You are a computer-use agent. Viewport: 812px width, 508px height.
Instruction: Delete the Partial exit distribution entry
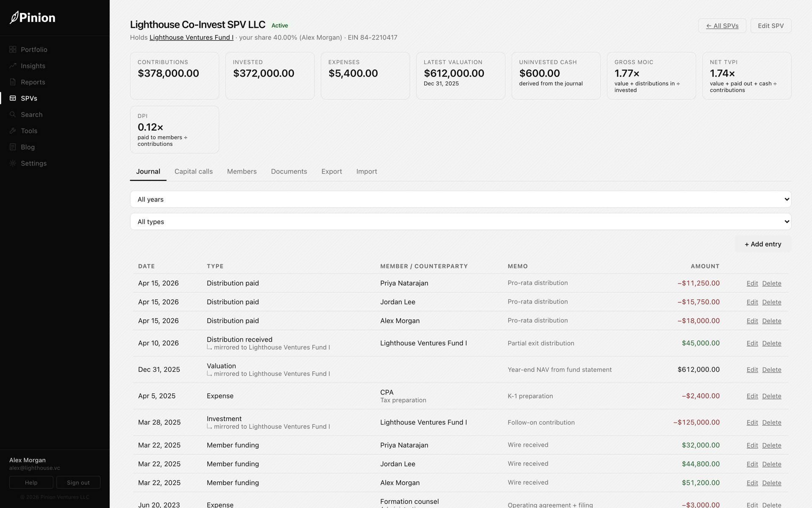[771, 343]
